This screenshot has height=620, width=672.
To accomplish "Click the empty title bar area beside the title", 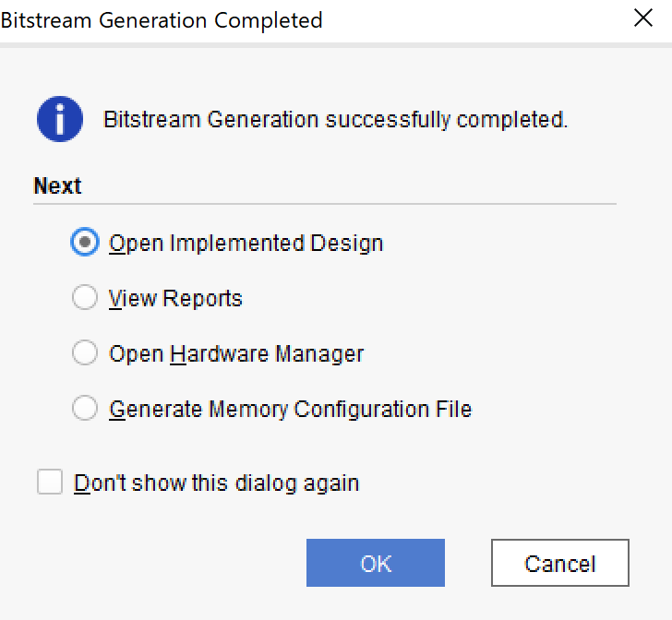I will coord(475,20).
